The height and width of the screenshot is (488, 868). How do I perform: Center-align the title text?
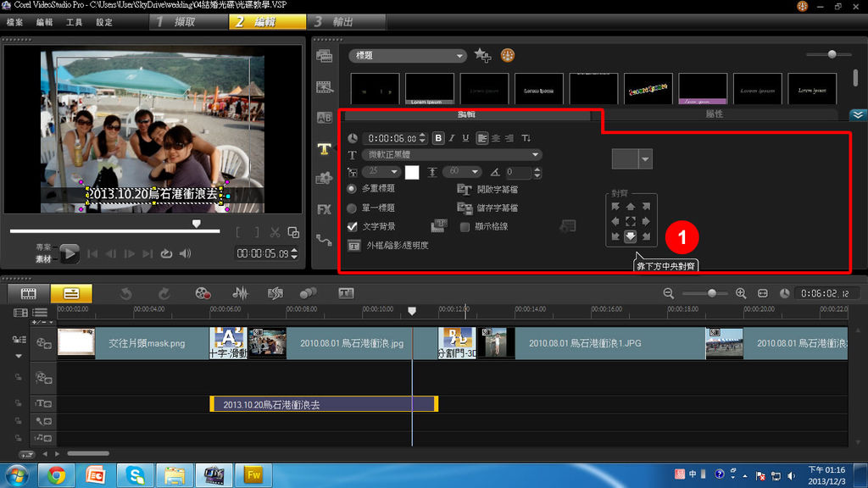pyautogui.click(x=496, y=138)
